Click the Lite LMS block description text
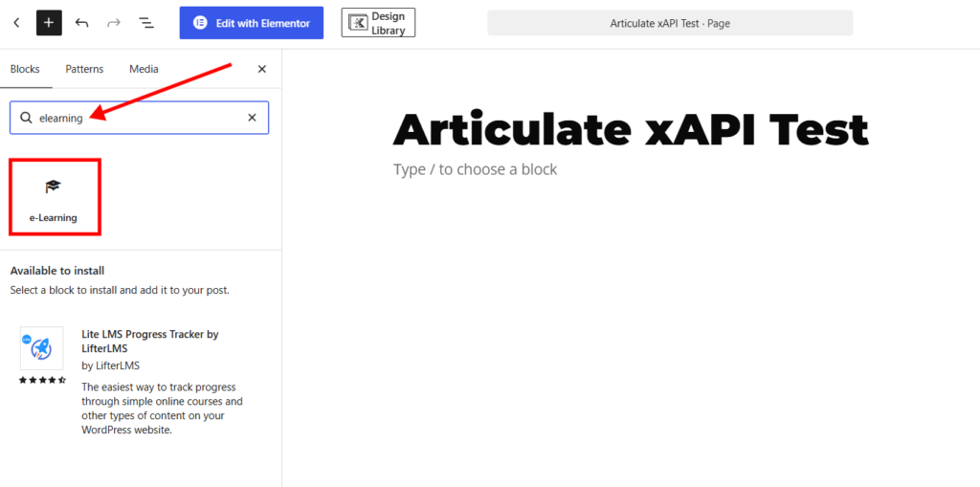The height and width of the screenshot is (487, 980). [163, 409]
